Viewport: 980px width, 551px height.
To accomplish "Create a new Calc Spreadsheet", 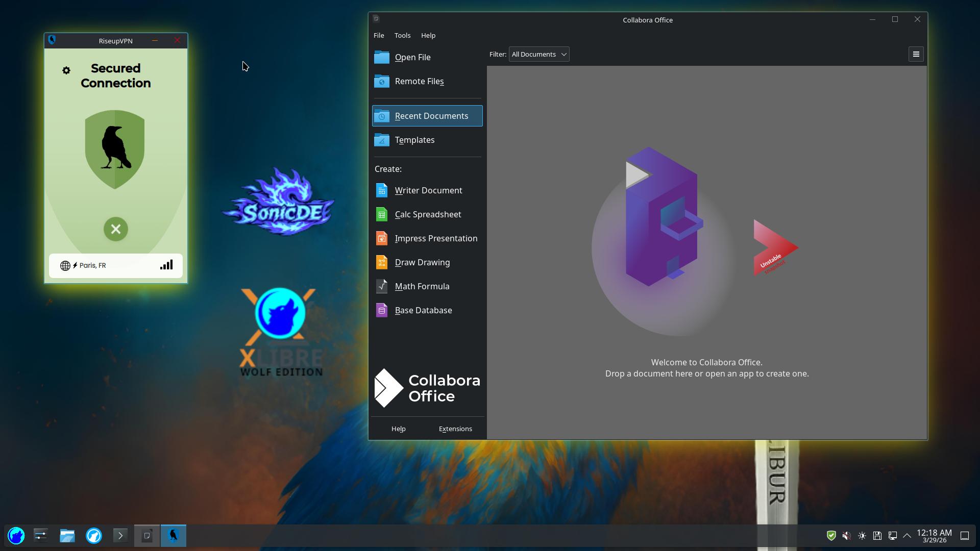I will (x=427, y=214).
